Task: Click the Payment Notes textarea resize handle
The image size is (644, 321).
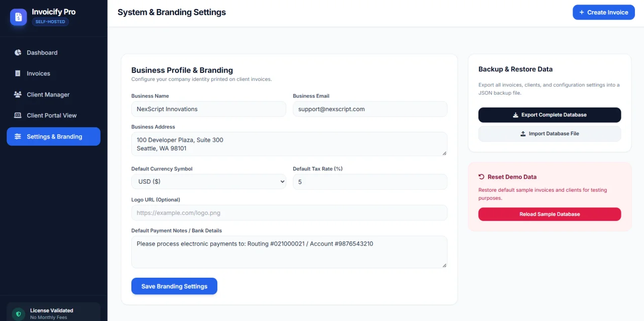Action: point(444,265)
